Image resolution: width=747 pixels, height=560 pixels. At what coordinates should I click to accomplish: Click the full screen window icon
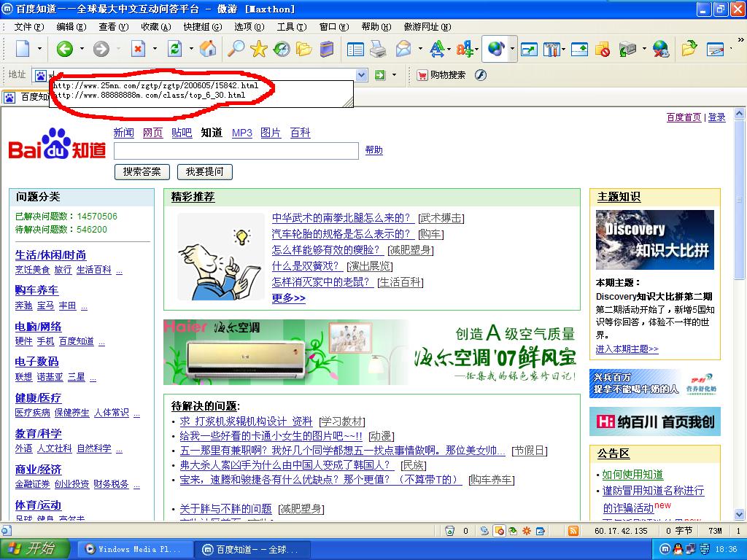point(529,49)
